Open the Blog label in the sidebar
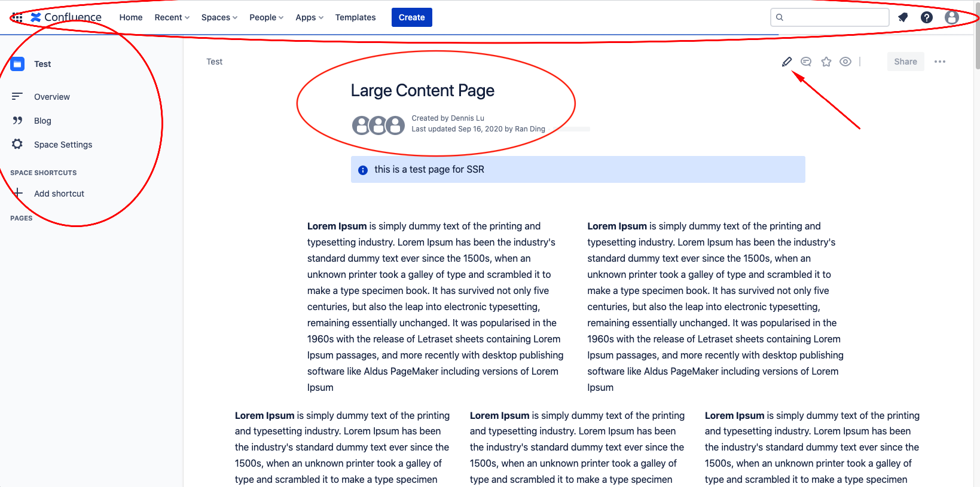 pyautogui.click(x=42, y=121)
